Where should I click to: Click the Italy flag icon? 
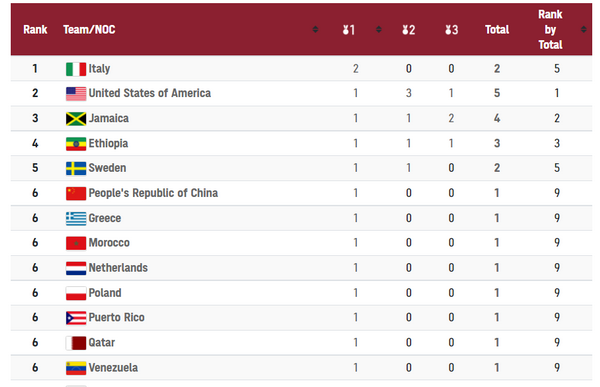point(76,69)
